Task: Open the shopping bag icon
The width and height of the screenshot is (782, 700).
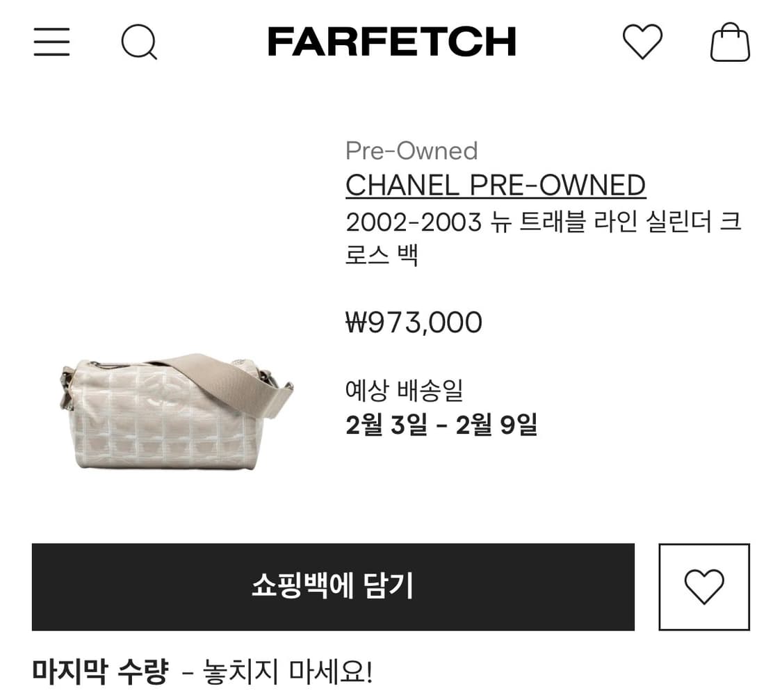Action: click(x=729, y=42)
